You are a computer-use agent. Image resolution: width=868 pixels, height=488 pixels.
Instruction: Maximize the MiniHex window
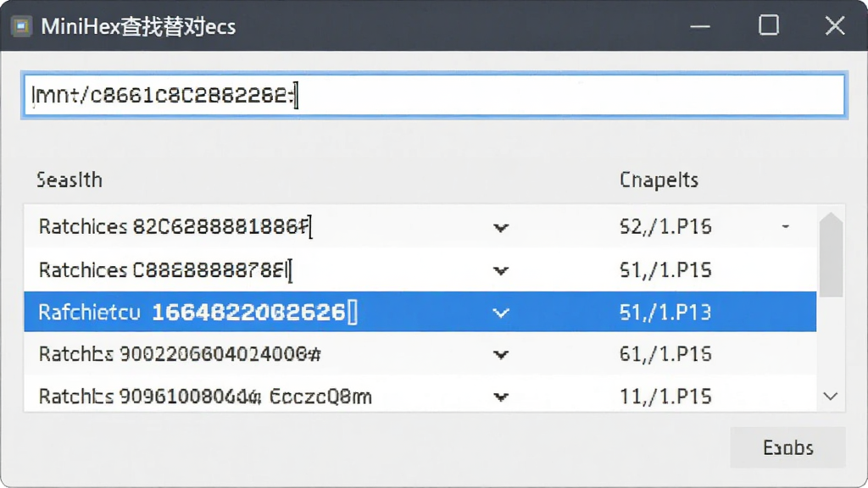click(x=768, y=25)
